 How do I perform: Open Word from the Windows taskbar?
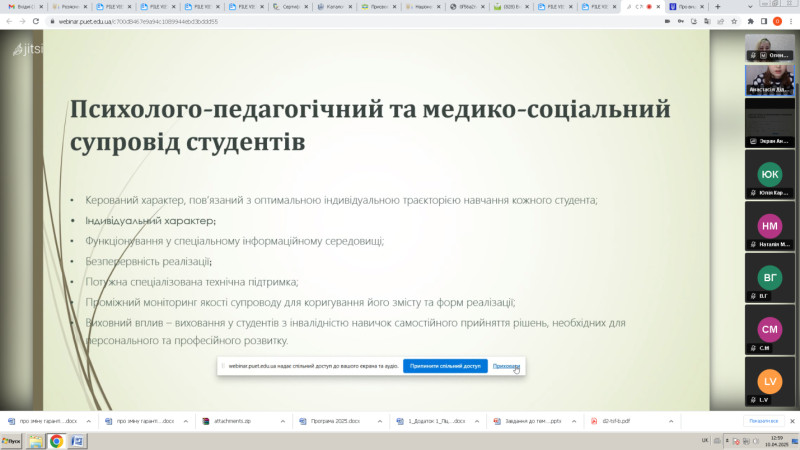[x=78, y=440]
